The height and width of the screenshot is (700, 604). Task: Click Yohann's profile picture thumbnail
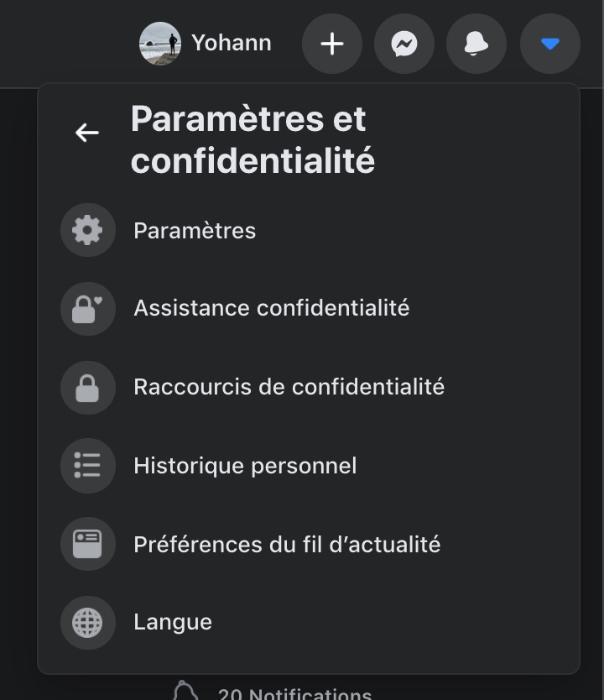click(x=160, y=43)
